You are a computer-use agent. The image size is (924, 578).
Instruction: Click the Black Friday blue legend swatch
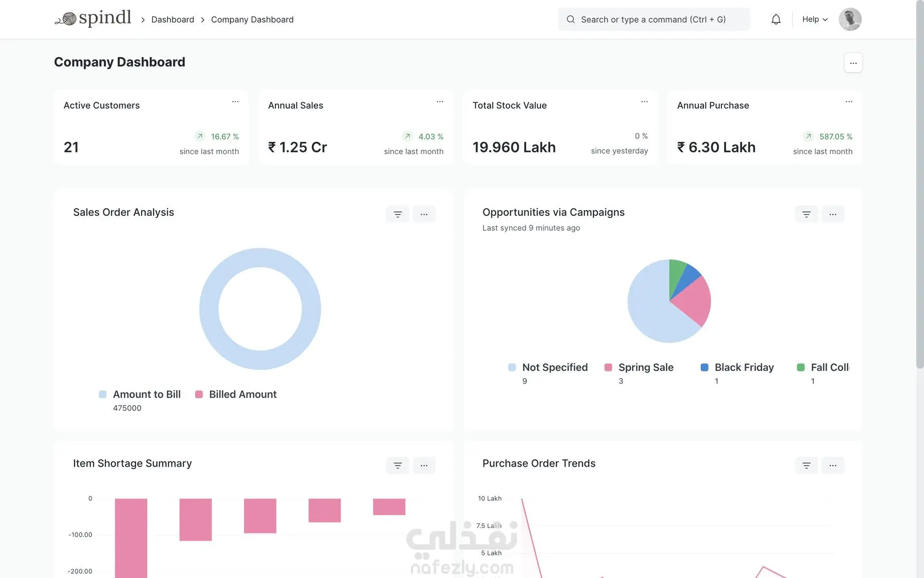tap(704, 368)
